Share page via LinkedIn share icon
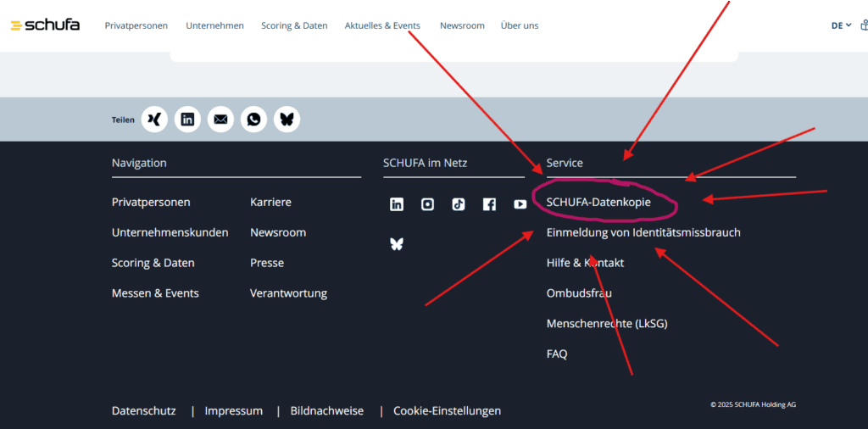Image resolution: width=868 pixels, height=429 pixels. (187, 120)
